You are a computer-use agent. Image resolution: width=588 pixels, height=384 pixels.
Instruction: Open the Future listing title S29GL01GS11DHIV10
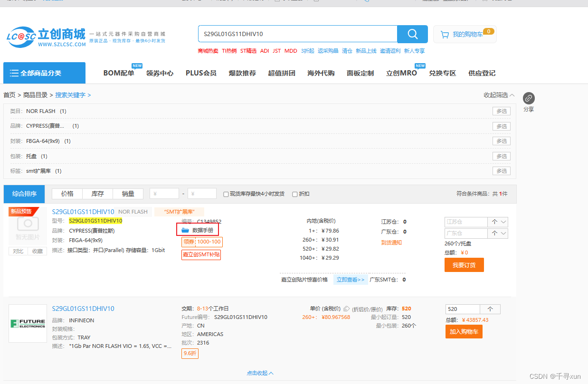pos(83,309)
